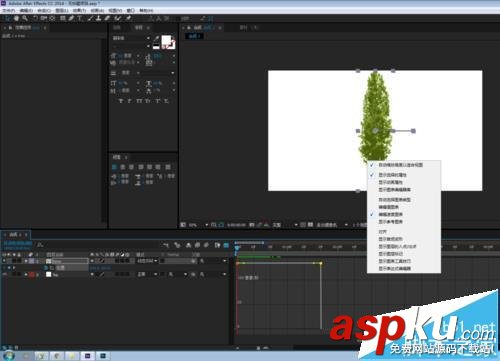Screen dimensions: 500x361
Task: Open the 编辑(E) menu
Action: pos(26,11)
